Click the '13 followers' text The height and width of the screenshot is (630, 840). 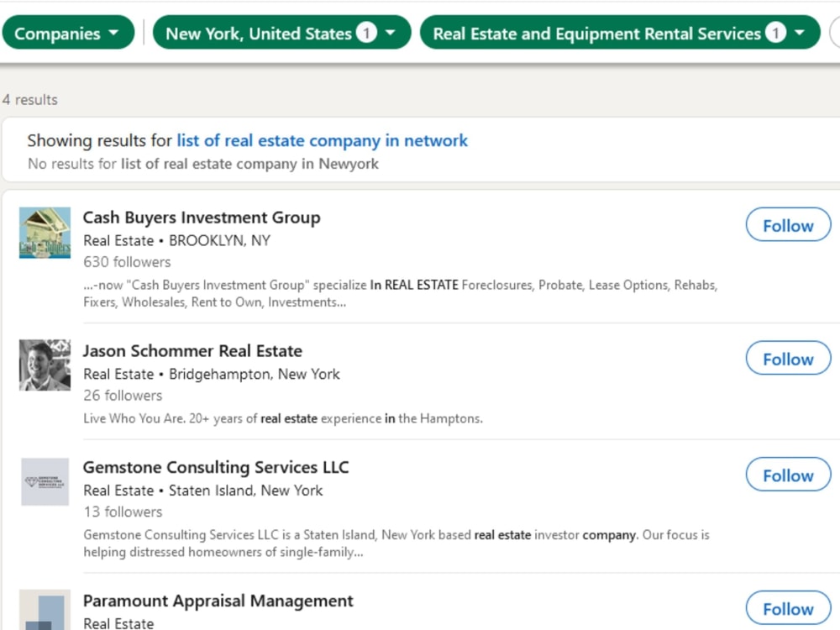(x=123, y=512)
